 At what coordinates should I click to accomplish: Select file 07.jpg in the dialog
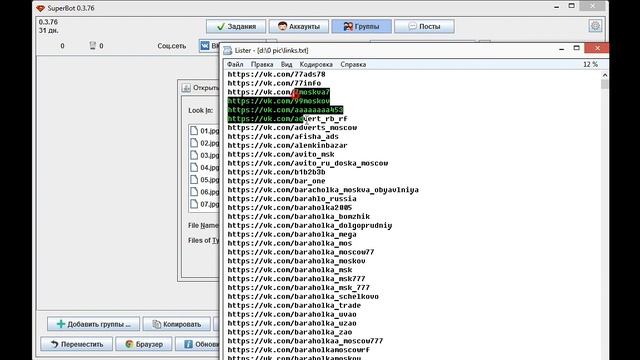[x=205, y=204]
